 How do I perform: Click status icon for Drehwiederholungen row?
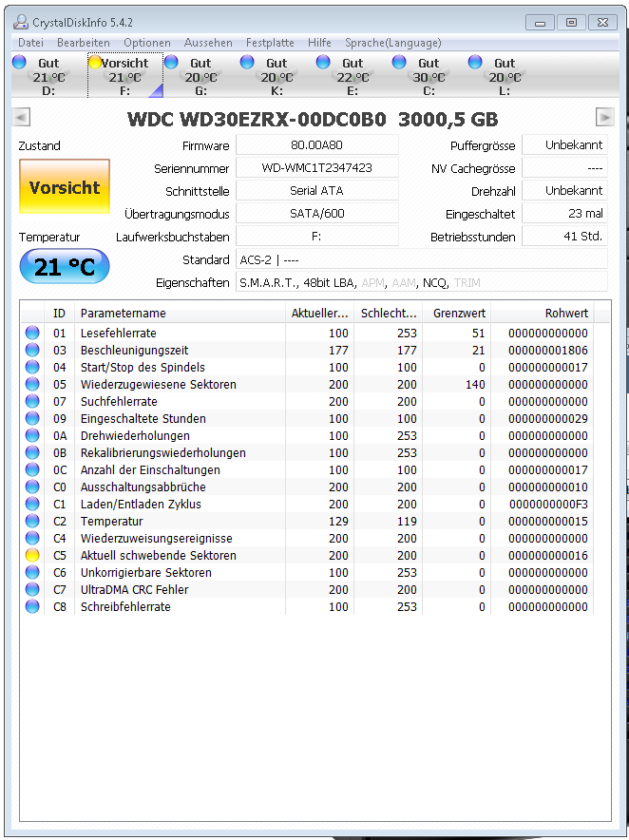tap(32, 435)
